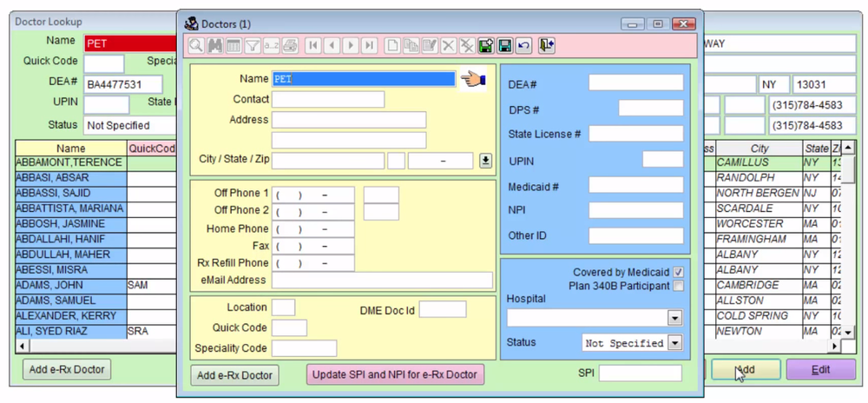
Task: Click the Speciality Code field
Action: click(304, 349)
